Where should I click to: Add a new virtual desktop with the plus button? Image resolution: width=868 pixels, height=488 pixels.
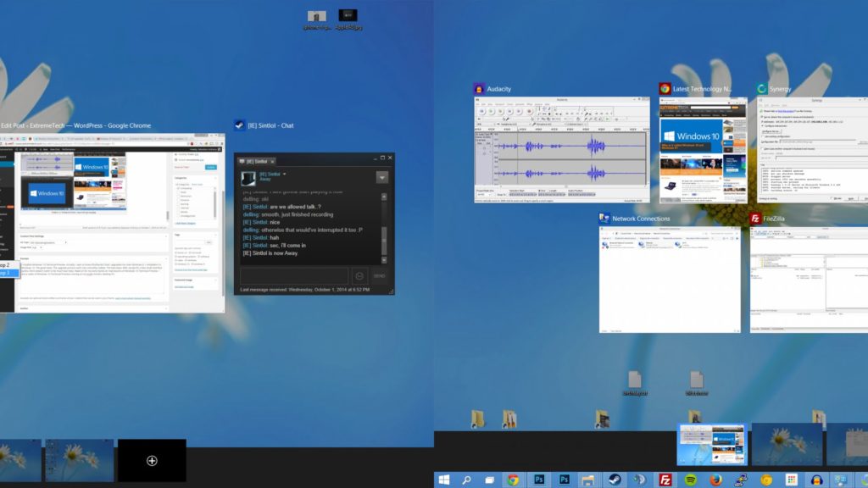(151, 459)
